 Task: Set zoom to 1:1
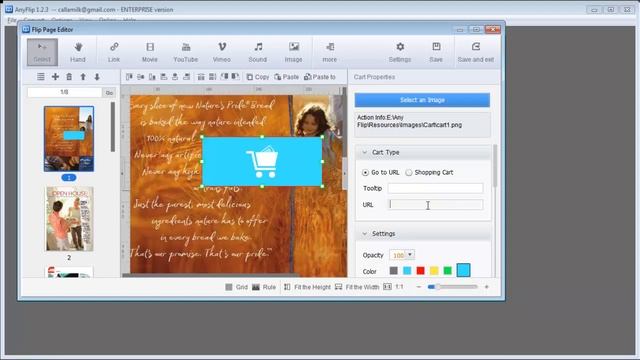394,287
